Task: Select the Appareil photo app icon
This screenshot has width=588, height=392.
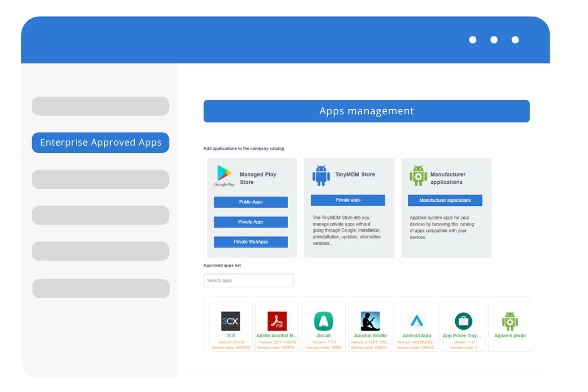Action: 510,321
